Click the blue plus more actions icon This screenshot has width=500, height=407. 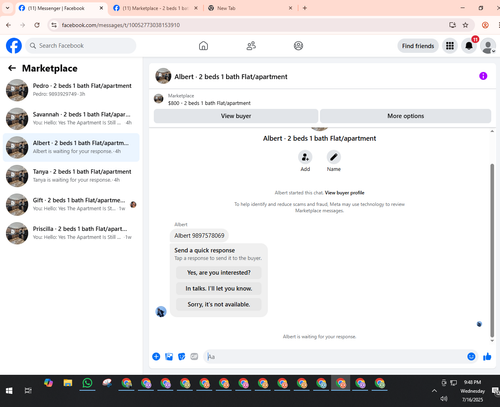click(x=156, y=357)
